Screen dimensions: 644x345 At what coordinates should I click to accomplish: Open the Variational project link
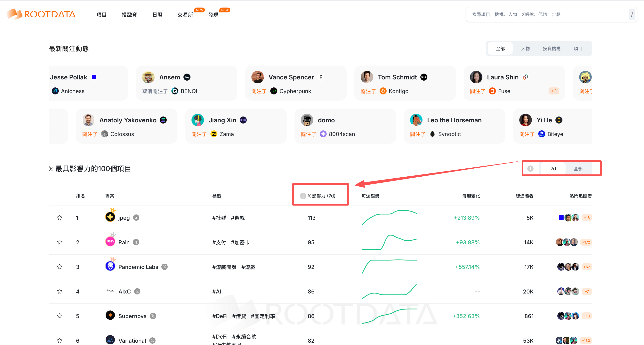coord(132,341)
